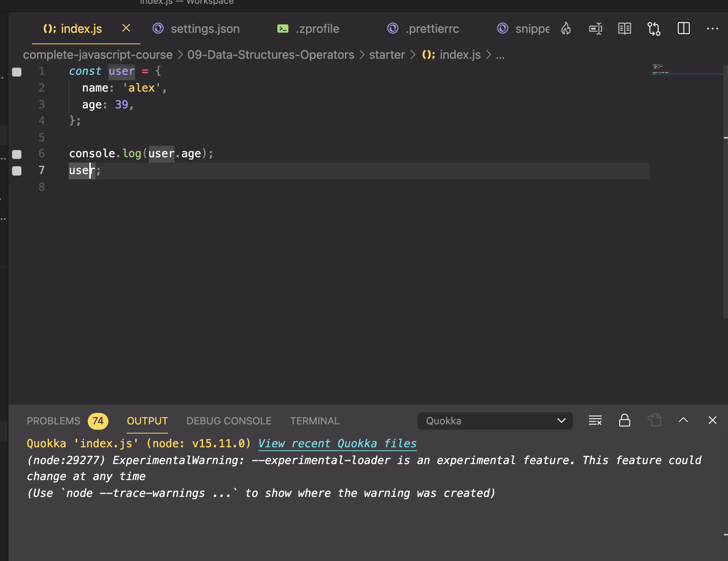Click the starter breadcrumb to browse files
The width and height of the screenshot is (728, 561).
tap(387, 55)
